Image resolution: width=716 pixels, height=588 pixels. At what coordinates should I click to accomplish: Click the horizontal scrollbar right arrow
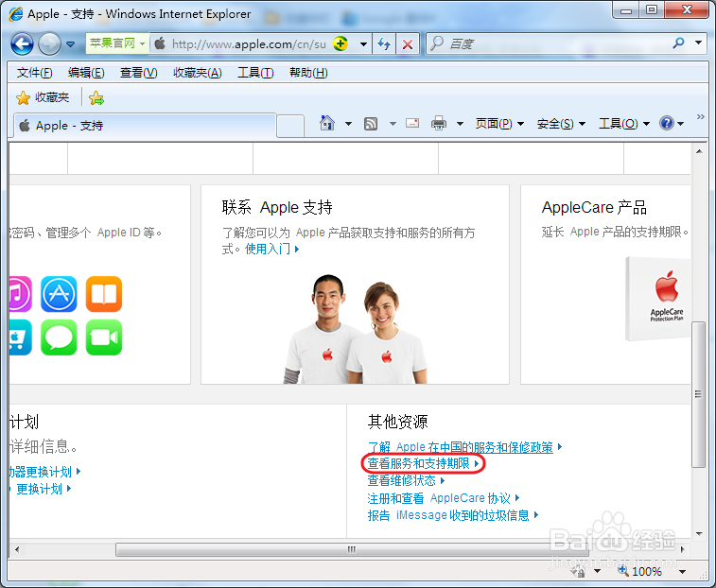pyautogui.click(x=683, y=549)
